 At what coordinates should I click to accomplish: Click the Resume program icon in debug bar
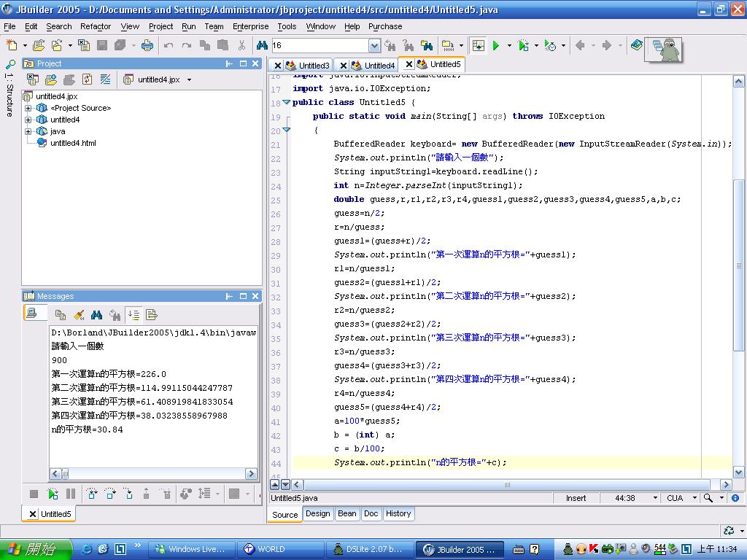tap(53, 494)
